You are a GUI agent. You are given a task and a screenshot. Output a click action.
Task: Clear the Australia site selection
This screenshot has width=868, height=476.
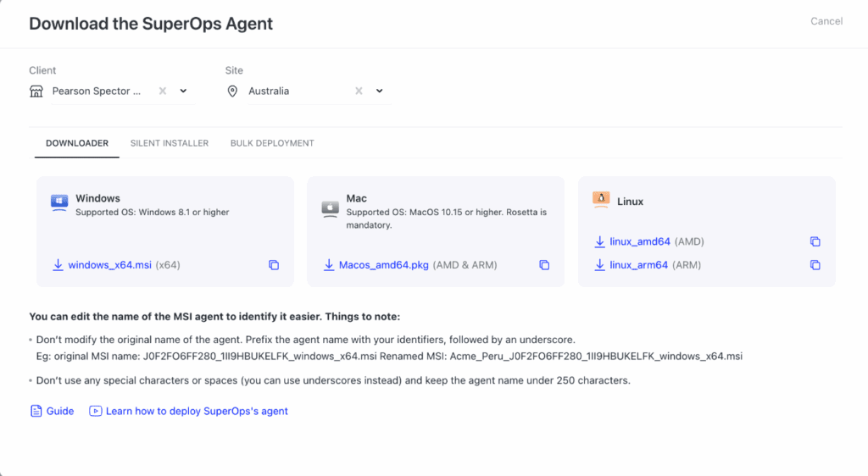pos(359,91)
